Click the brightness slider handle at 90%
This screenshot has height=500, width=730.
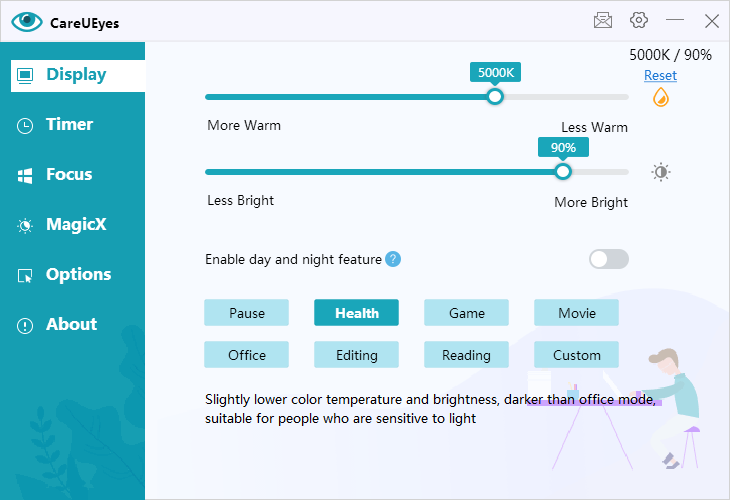click(x=563, y=172)
